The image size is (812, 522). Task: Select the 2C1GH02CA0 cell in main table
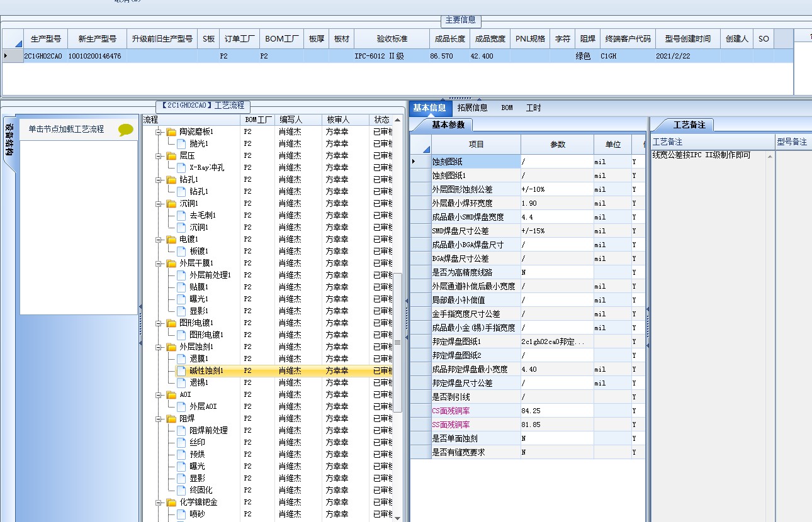[x=45, y=56]
